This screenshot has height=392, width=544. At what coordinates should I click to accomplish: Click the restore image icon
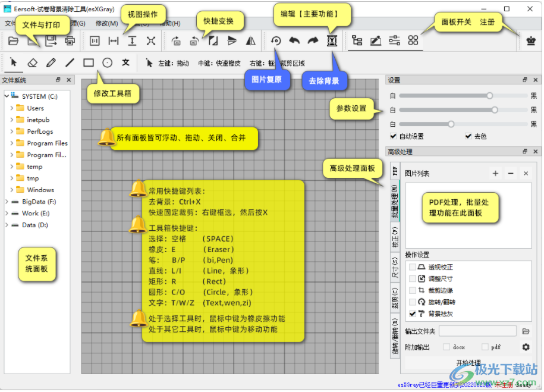[x=276, y=41]
